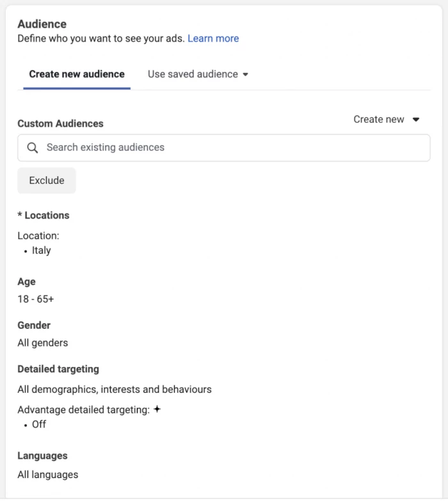Viewport: 448px width, 501px height.
Task: Click the 18 - 65+ age range
Action: click(x=36, y=299)
